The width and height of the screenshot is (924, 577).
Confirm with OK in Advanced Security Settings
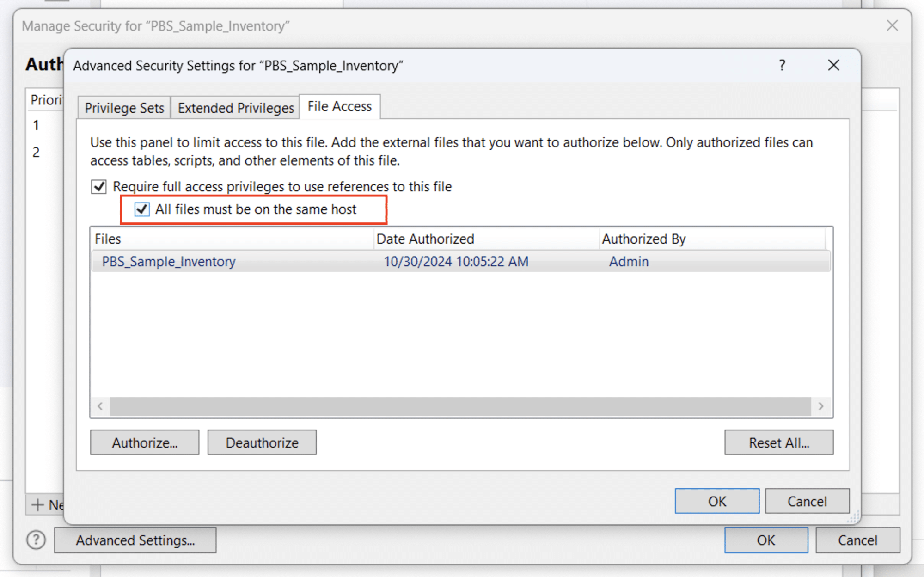(716, 501)
